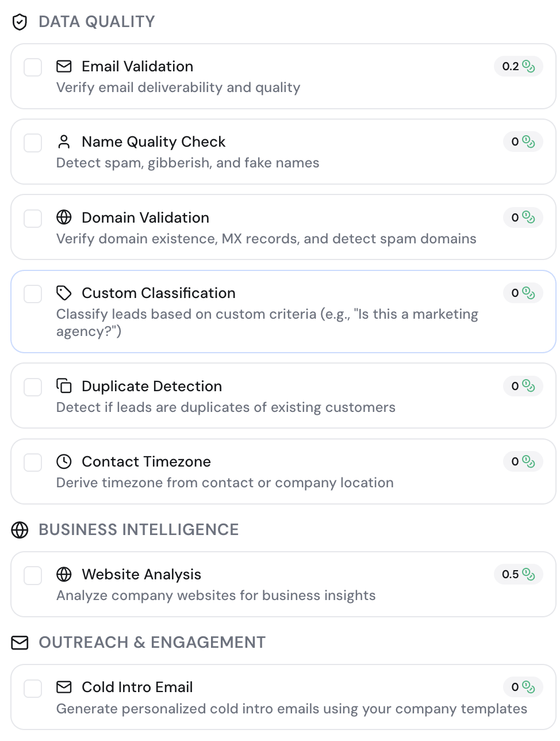Click the copy icon beside Duplicate Detection

click(x=64, y=386)
